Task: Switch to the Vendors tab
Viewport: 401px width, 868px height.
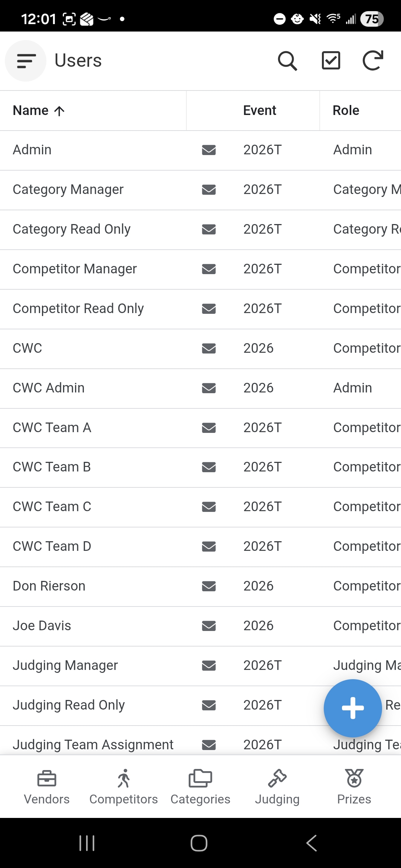Action: click(x=47, y=786)
